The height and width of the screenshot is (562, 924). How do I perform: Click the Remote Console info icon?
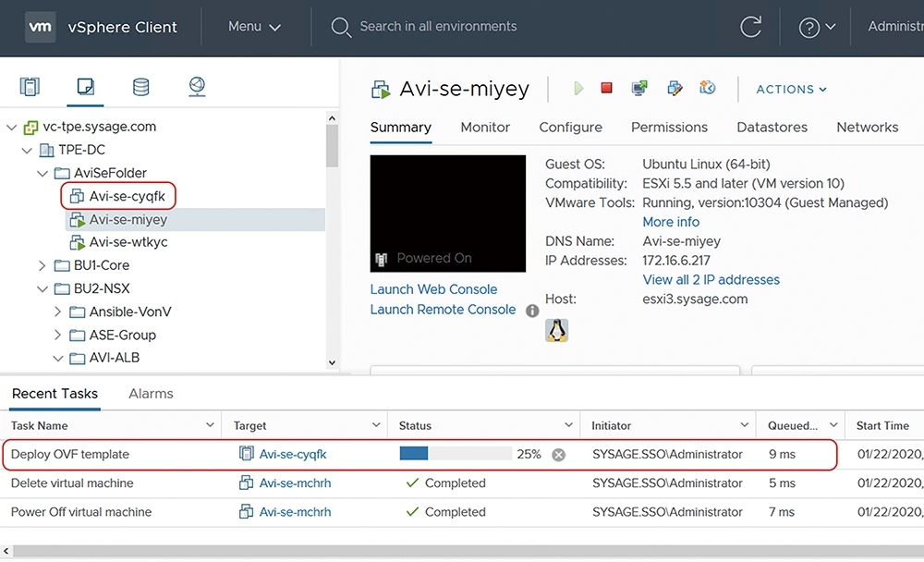(532, 311)
